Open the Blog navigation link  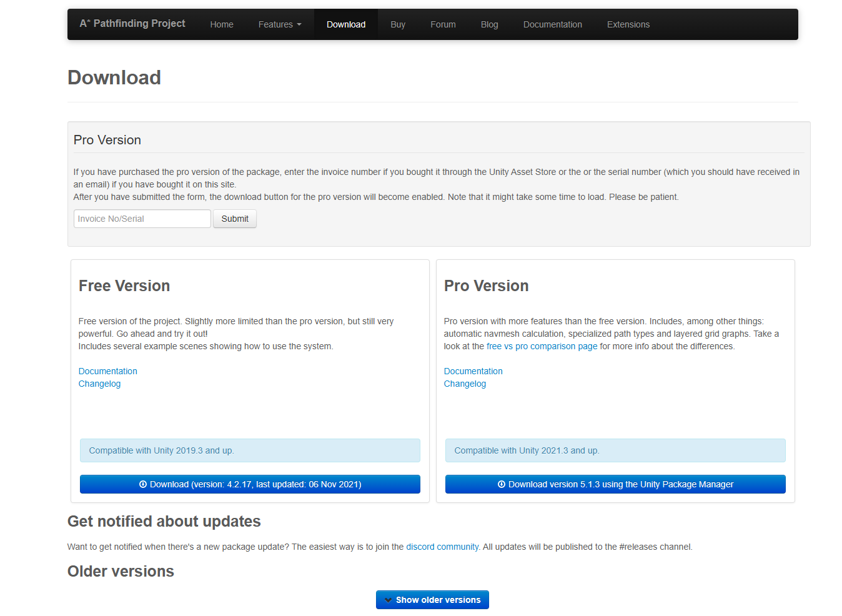point(489,24)
